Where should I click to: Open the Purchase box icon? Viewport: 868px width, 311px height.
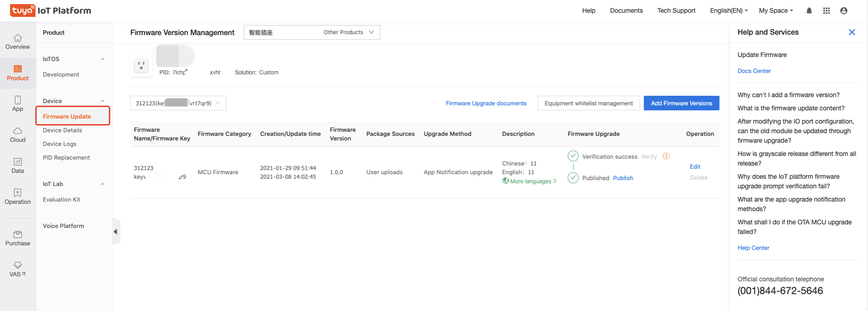pos(18,234)
